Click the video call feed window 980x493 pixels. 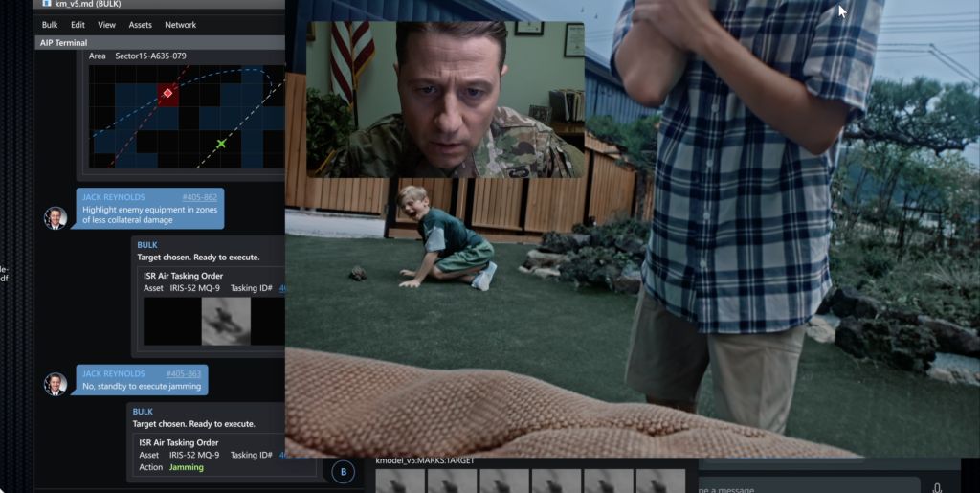coord(444,100)
